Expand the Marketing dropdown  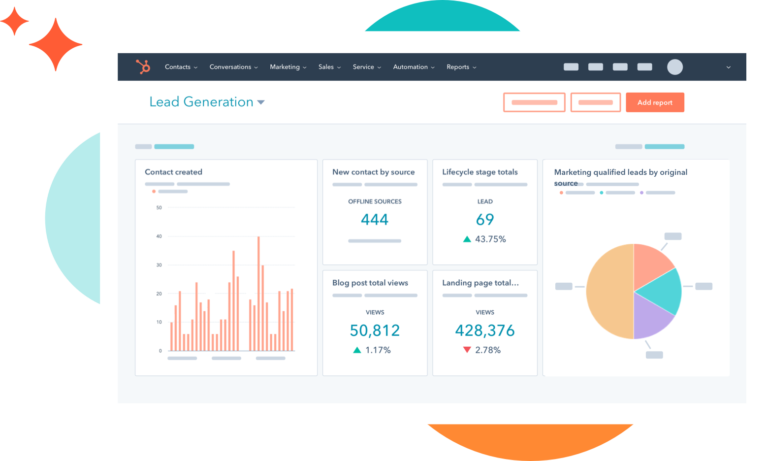(x=288, y=67)
